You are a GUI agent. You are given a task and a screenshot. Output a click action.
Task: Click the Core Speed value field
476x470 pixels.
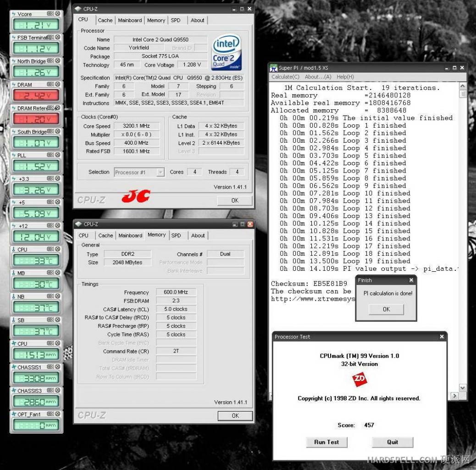[x=136, y=126]
